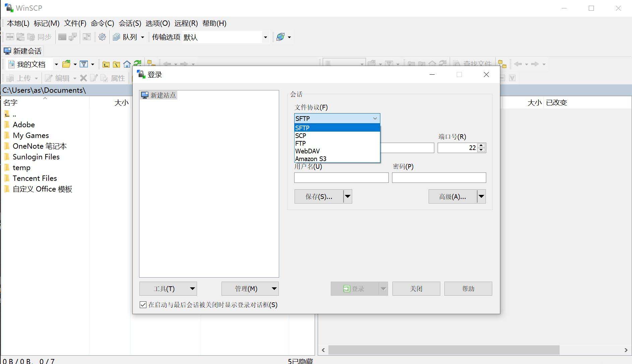Open the 标记(M) menu
Screen dimensions: 632x364
click(47, 23)
